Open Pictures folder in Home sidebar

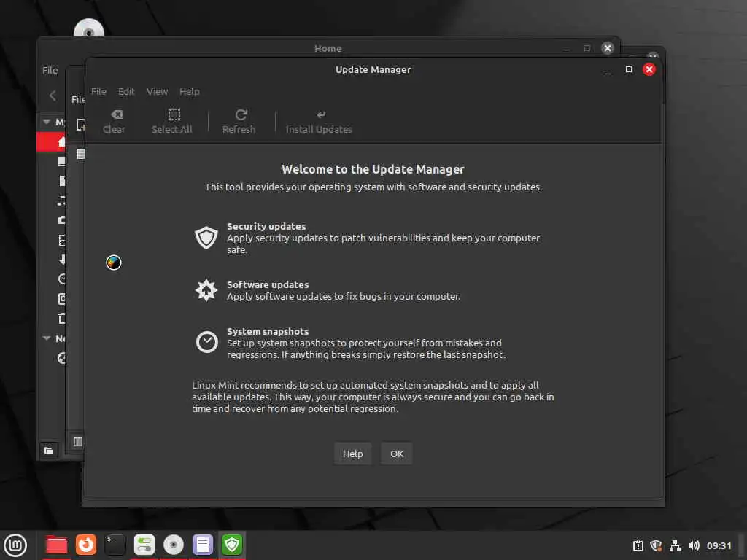tap(61, 220)
